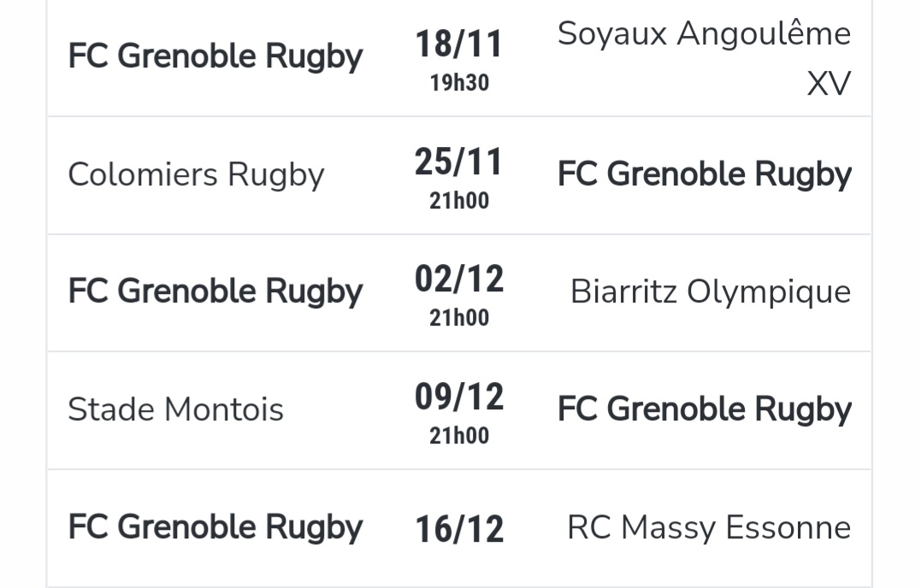
Task: Select FC Grenoble Rugby in 09/12 match
Action: (705, 410)
